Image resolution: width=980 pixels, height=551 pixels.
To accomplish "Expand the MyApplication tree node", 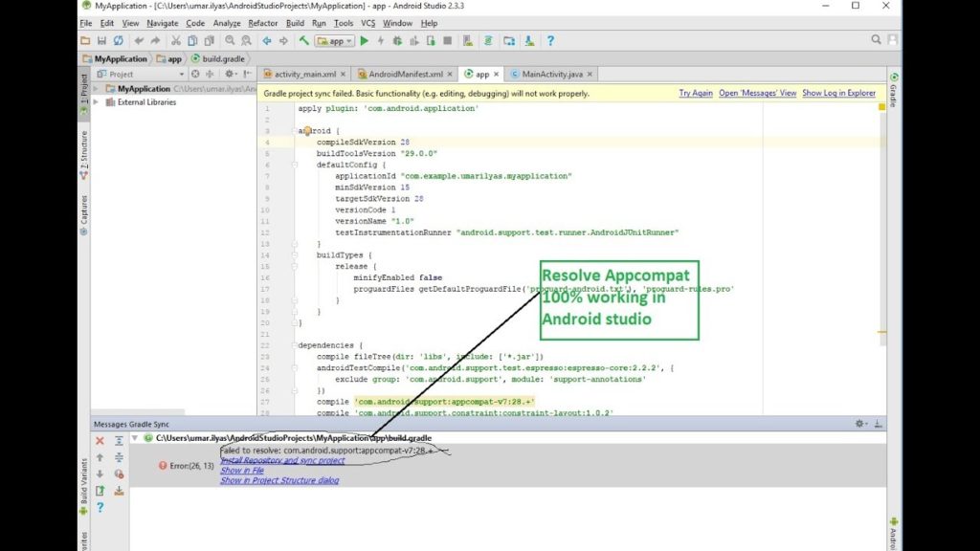I will [x=96, y=89].
